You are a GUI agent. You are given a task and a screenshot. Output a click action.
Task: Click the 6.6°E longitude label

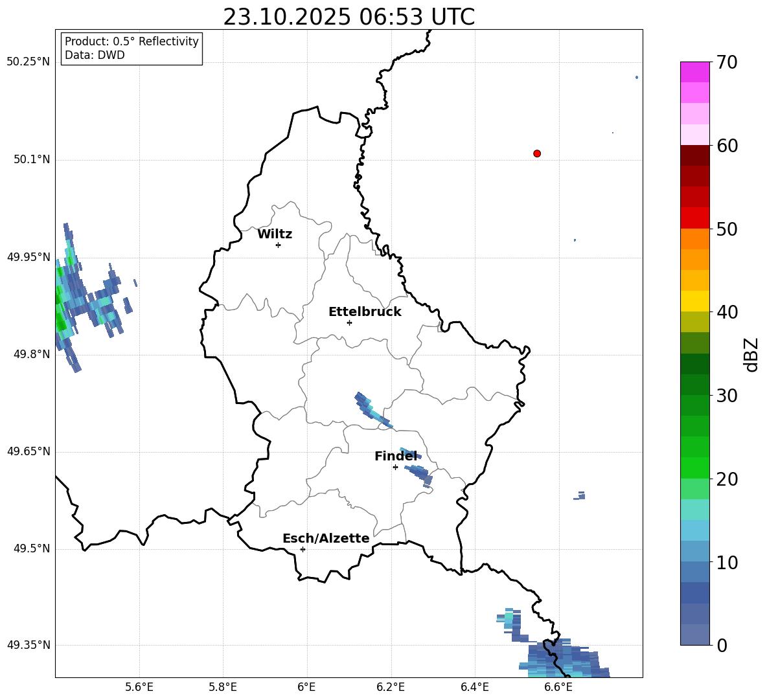coord(558,688)
